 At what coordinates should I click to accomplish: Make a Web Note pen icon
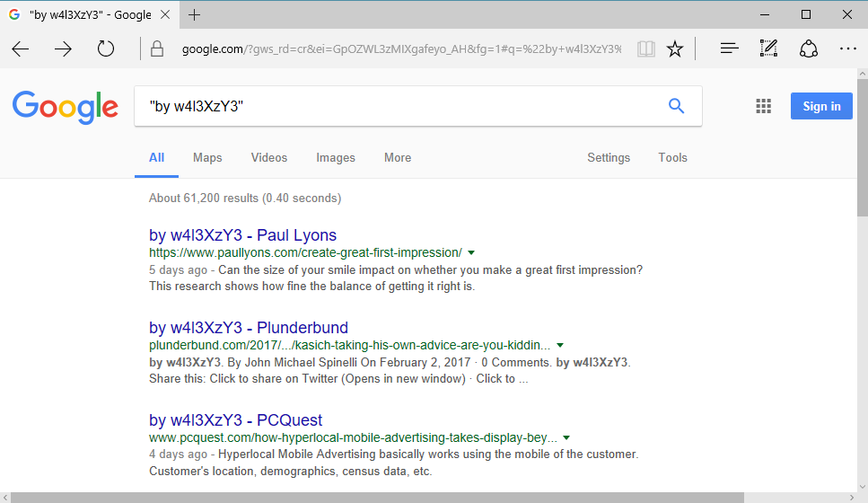pos(768,49)
